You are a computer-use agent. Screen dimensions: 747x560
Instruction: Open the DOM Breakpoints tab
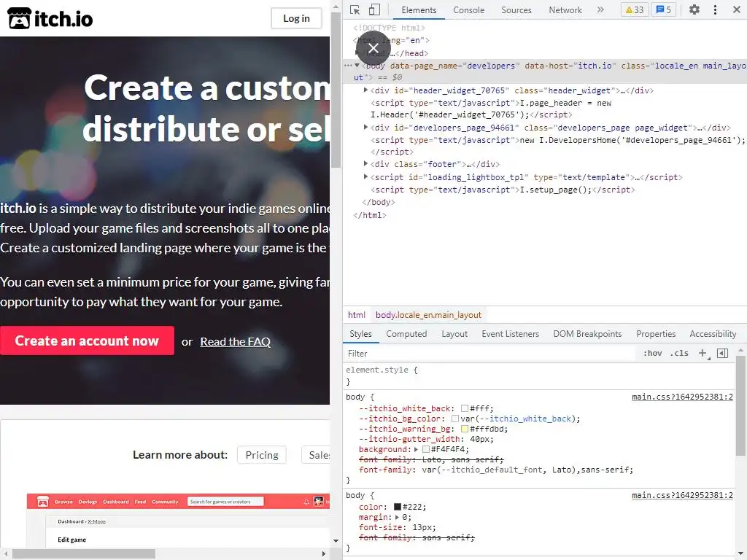[587, 334]
